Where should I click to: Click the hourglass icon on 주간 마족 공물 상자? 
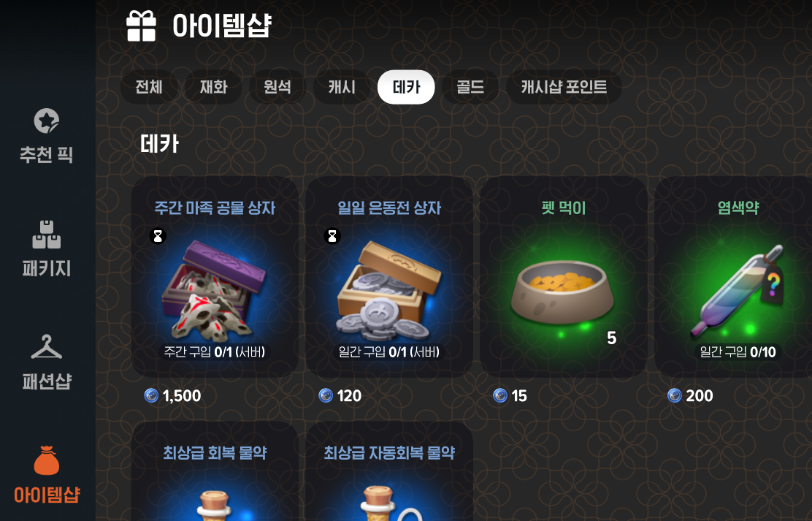158,236
